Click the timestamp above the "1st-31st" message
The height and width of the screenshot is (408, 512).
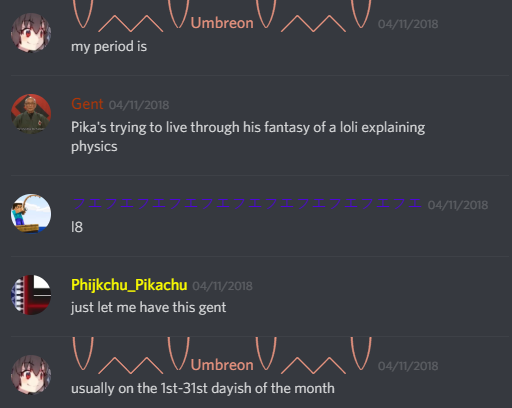tap(408, 366)
